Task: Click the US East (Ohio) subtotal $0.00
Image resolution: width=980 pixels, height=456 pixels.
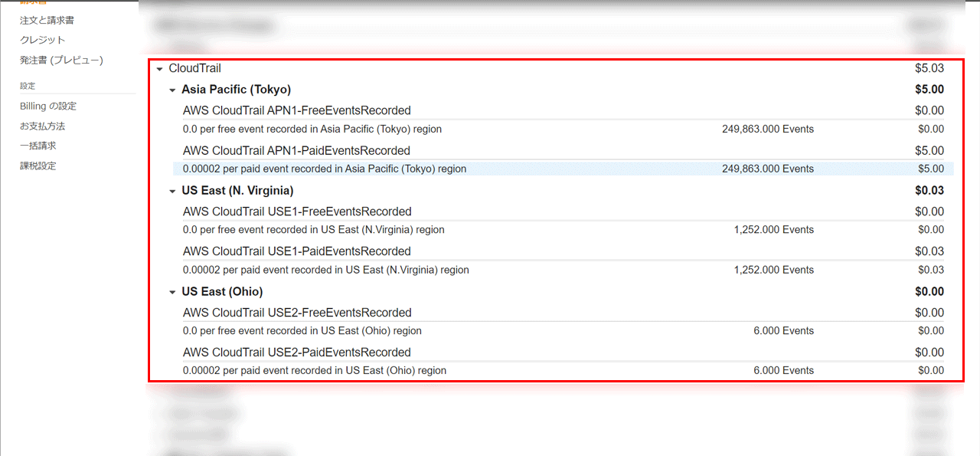Action: click(929, 292)
